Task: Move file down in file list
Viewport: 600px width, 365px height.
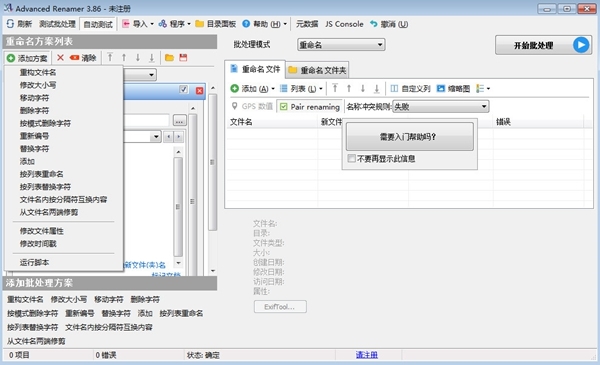Action: point(363,88)
